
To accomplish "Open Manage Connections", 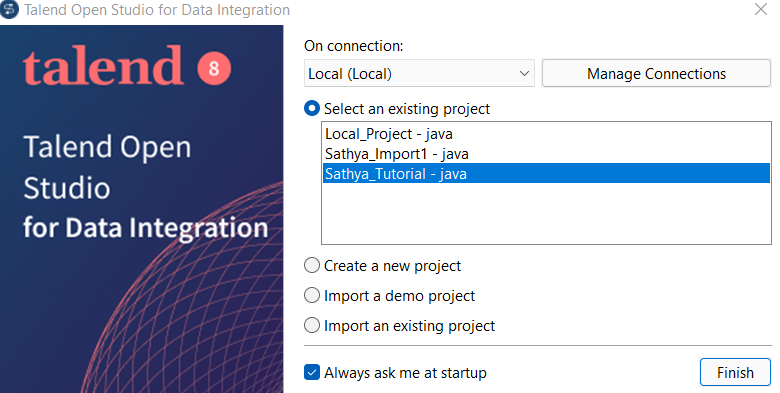I will coord(656,74).
